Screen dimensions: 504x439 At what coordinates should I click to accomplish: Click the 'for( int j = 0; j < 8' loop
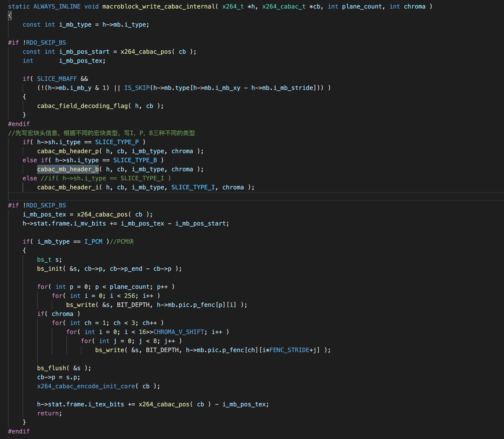[x=131, y=341]
